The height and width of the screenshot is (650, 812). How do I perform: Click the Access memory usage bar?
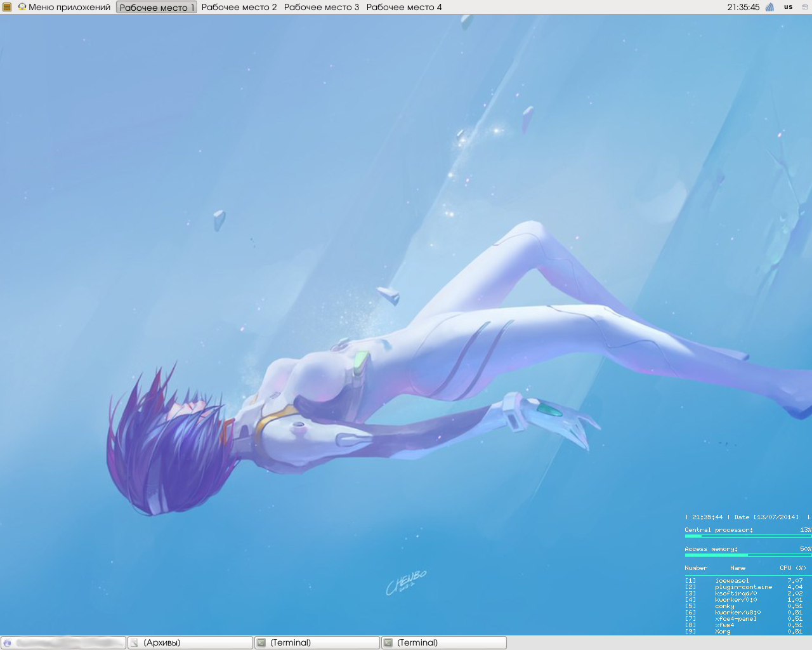point(748,555)
